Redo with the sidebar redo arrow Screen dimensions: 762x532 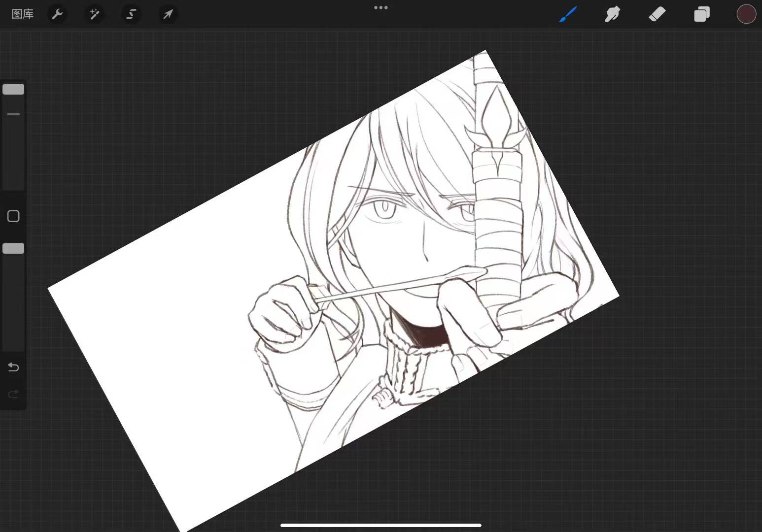tap(13, 394)
